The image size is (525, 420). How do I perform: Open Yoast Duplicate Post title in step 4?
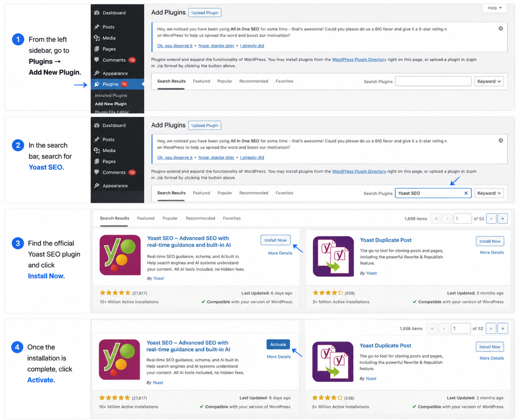(385, 345)
